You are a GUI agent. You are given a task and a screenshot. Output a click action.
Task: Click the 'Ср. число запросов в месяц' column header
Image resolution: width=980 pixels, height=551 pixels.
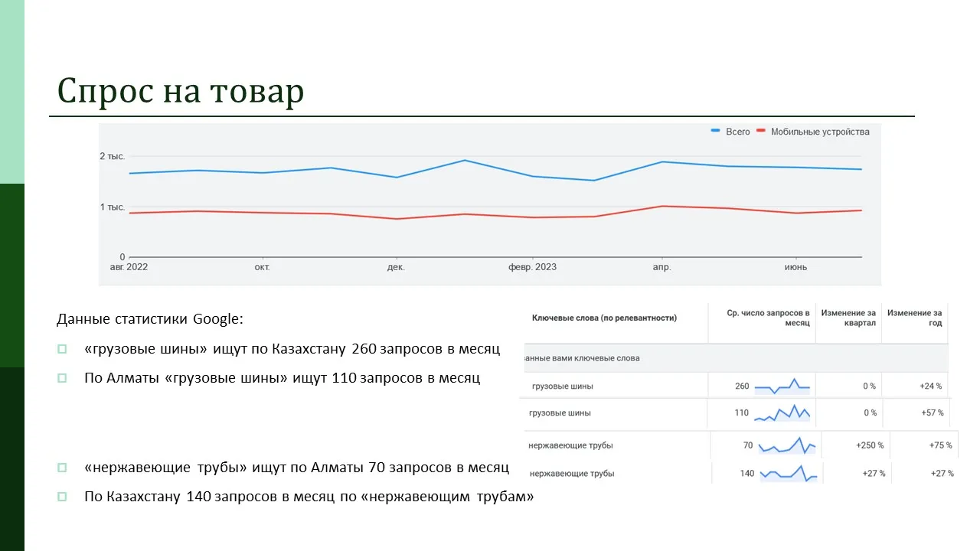pos(768,318)
